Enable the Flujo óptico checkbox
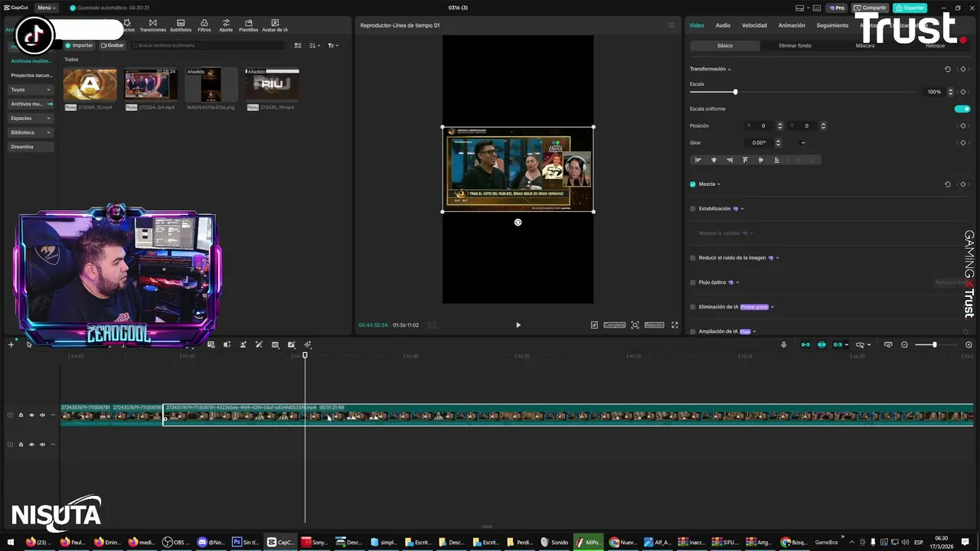 coord(693,282)
